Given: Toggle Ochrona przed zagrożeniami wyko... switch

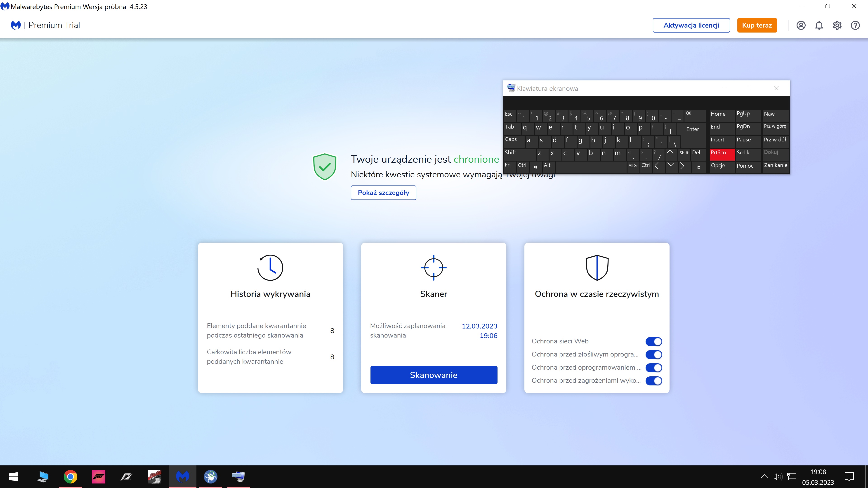Looking at the screenshot, I should 654,381.
